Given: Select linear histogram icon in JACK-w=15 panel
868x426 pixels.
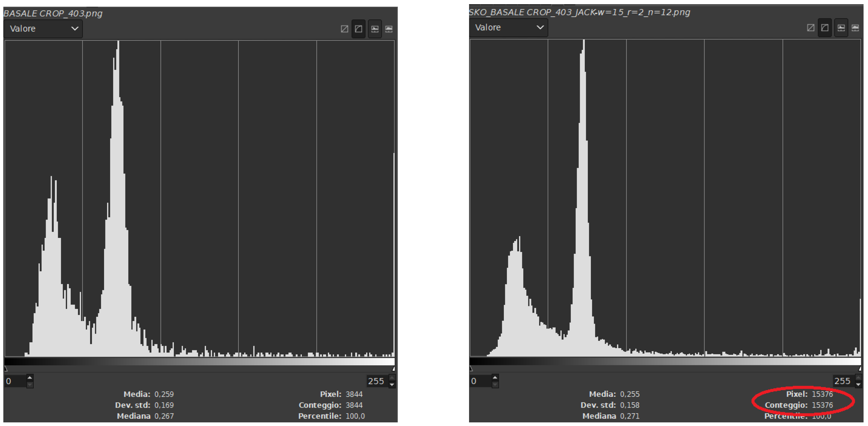Looking at the screenshot, I should [811, 28].
